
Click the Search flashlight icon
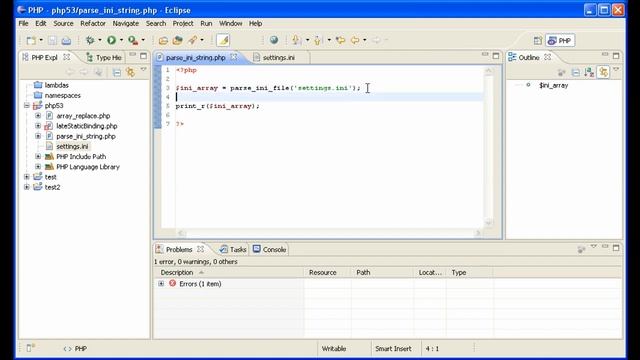(192, 40)
